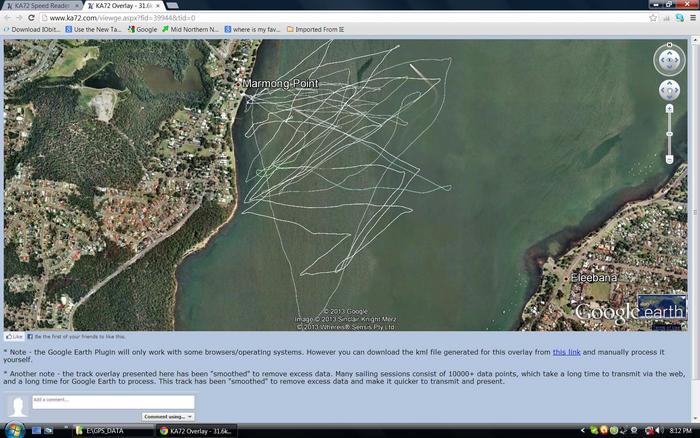Open 'this link' to download the kml
The image size is (700, 438).
566,352
